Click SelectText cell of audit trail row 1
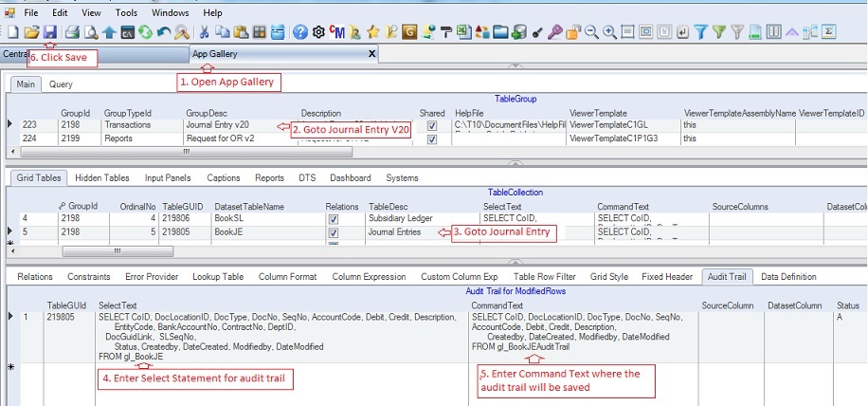868x406 pixels. [x=281, y=338]
